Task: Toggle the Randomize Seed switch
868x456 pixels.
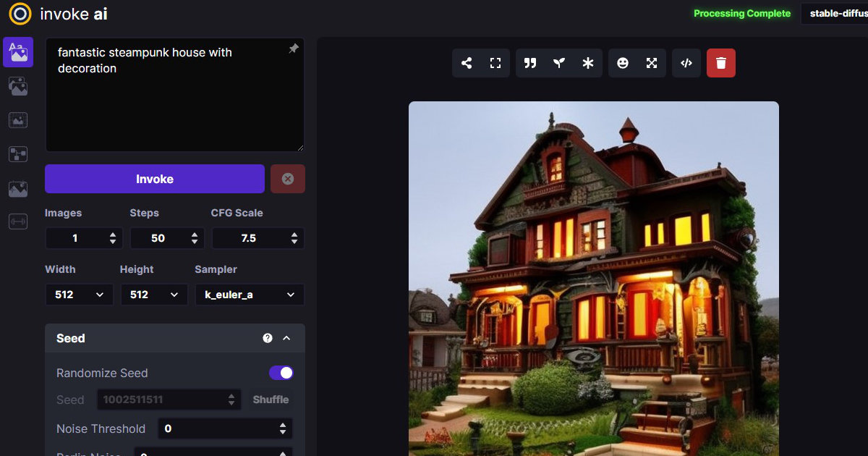Action: [281, 373]
